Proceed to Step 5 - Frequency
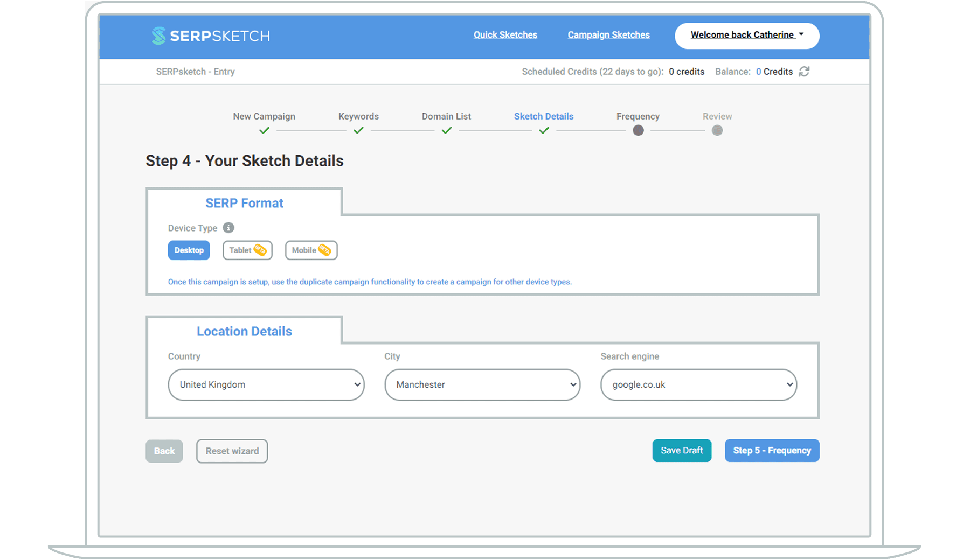This screenshot has height=560, width=970. 772,451
